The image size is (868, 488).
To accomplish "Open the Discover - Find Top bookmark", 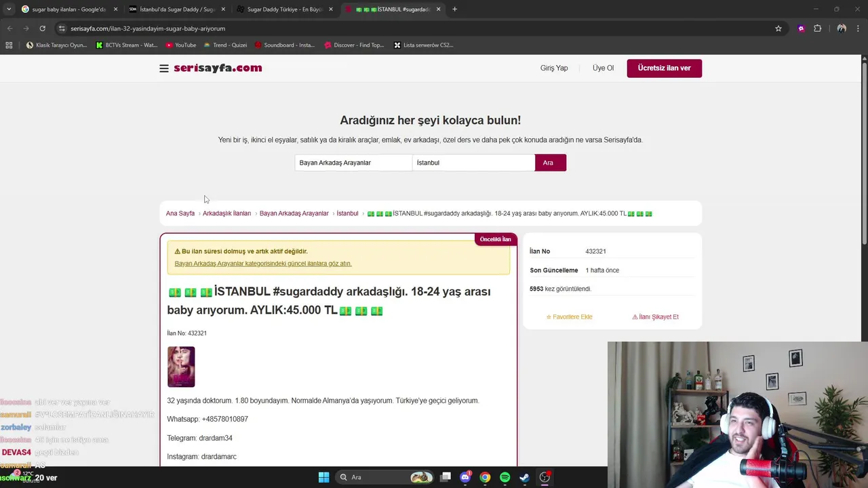I will tap(354, 45).
